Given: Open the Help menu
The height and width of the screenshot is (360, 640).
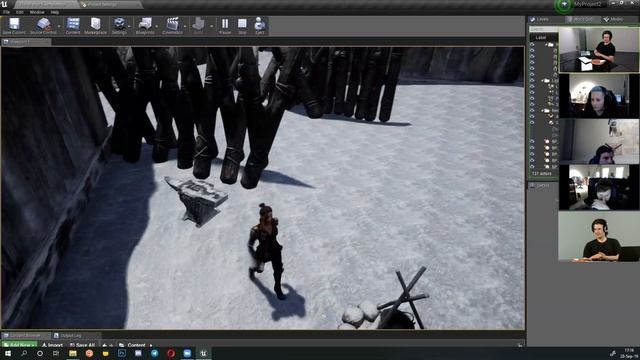Looking at the screenshot, I should [x=55, y=12].
